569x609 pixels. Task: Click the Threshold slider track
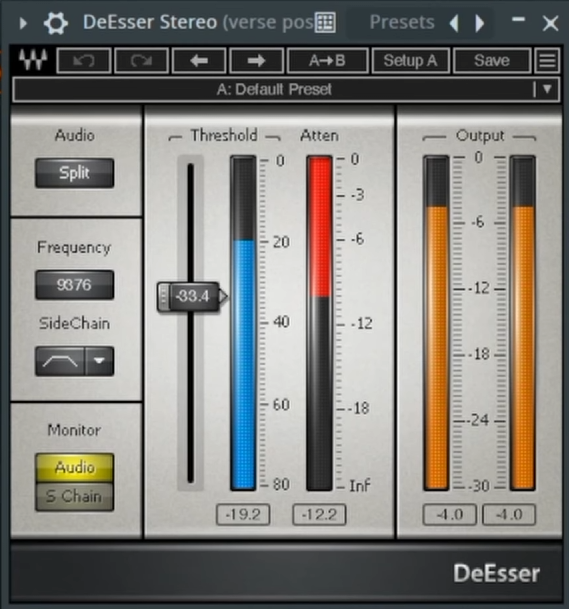190,388
